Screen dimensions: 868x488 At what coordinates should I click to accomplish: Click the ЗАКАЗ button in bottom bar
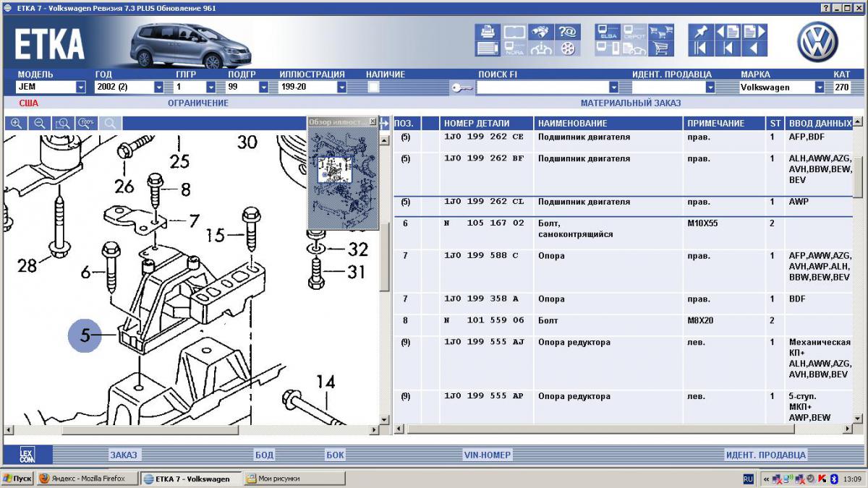coord(124,455)
